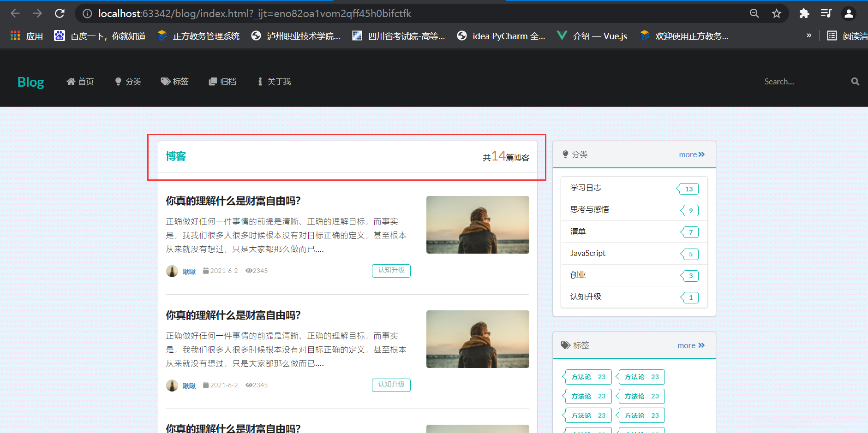Open the first post's thumbnail image
This screenshot has width=868, height=433.
click(478, 225)
